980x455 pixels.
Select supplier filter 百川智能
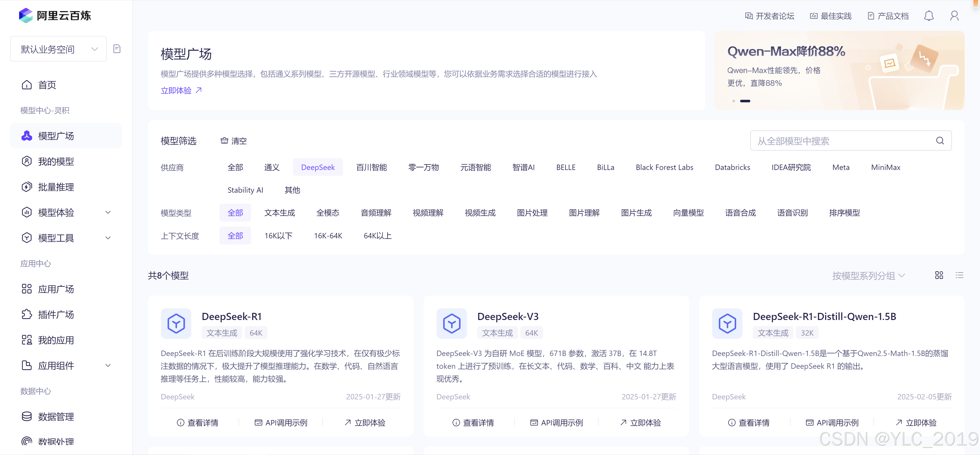(x=371, y=167)
